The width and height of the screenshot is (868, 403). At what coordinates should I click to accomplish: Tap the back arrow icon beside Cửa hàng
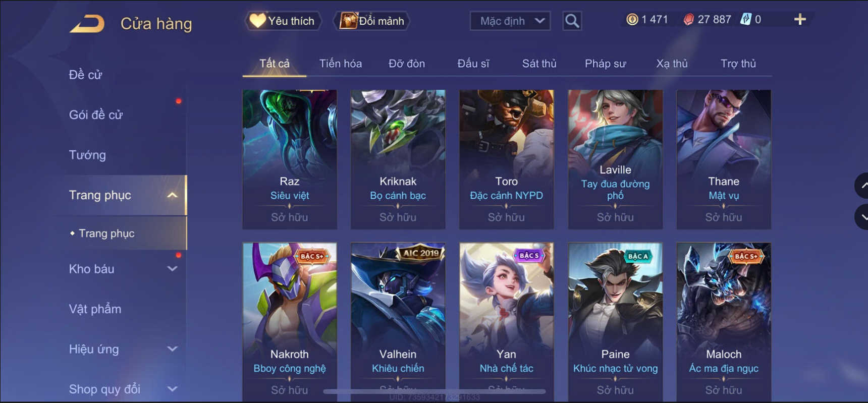[87, 24]
